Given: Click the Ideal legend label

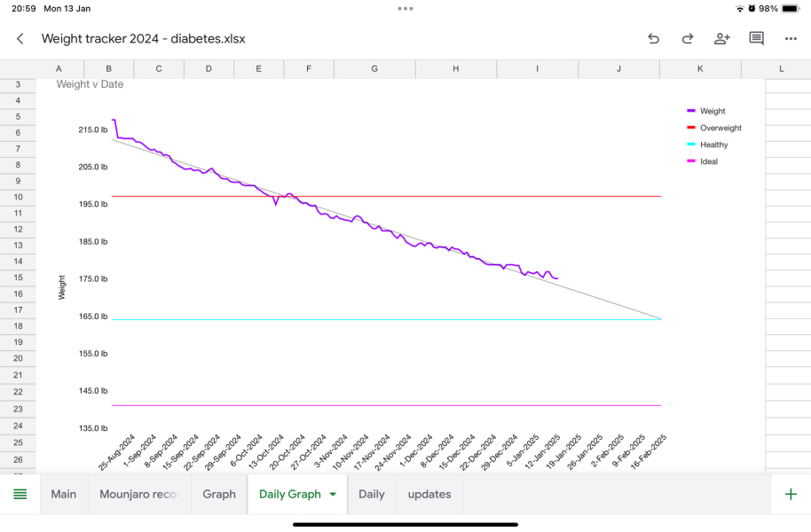Looking at the screenshot, I should [709, 161].
